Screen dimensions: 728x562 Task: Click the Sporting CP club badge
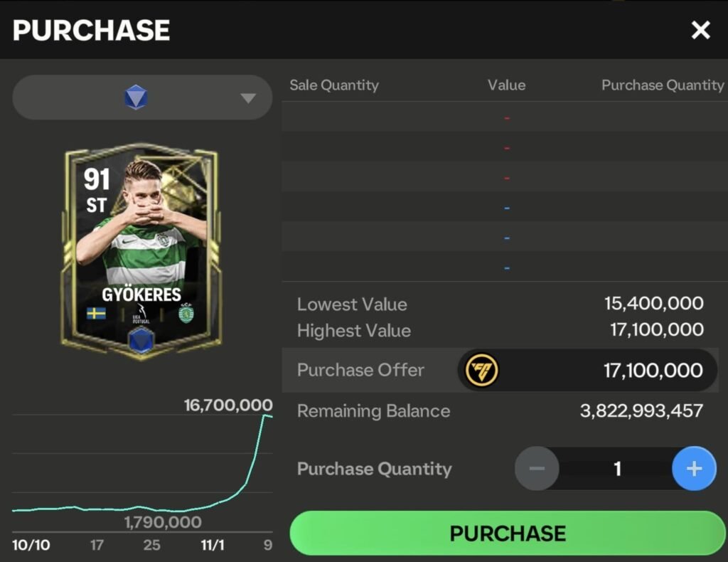(185, 311)
